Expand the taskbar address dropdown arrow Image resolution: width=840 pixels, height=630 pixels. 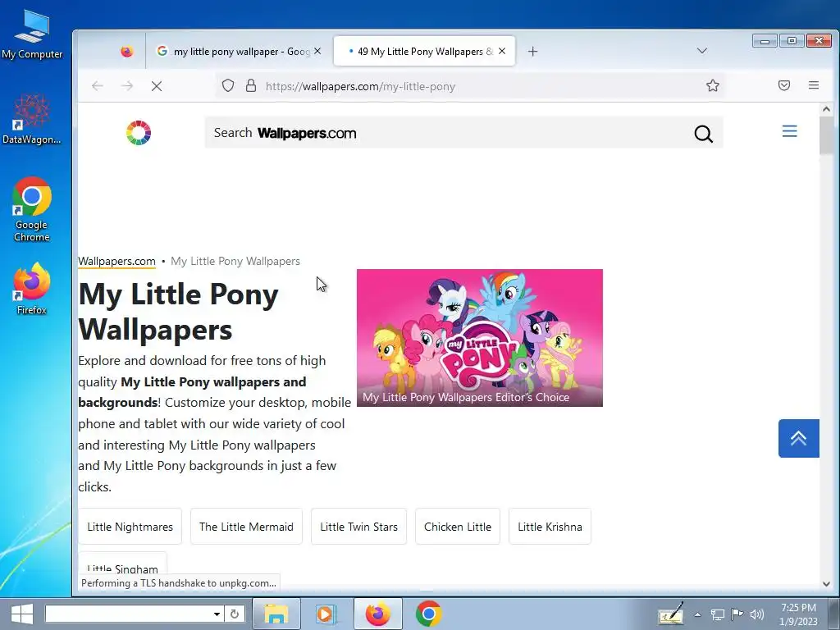(x=217, y=614)
